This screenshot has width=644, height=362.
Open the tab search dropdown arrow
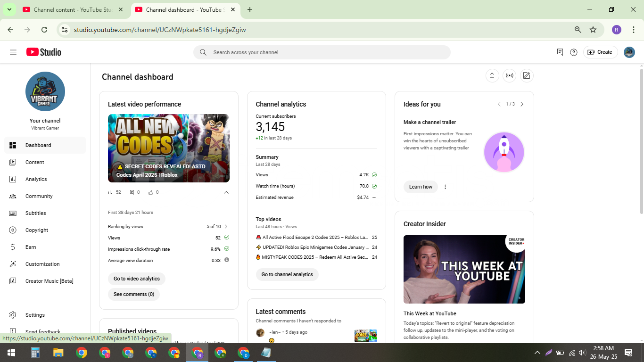tap(9, 9)
